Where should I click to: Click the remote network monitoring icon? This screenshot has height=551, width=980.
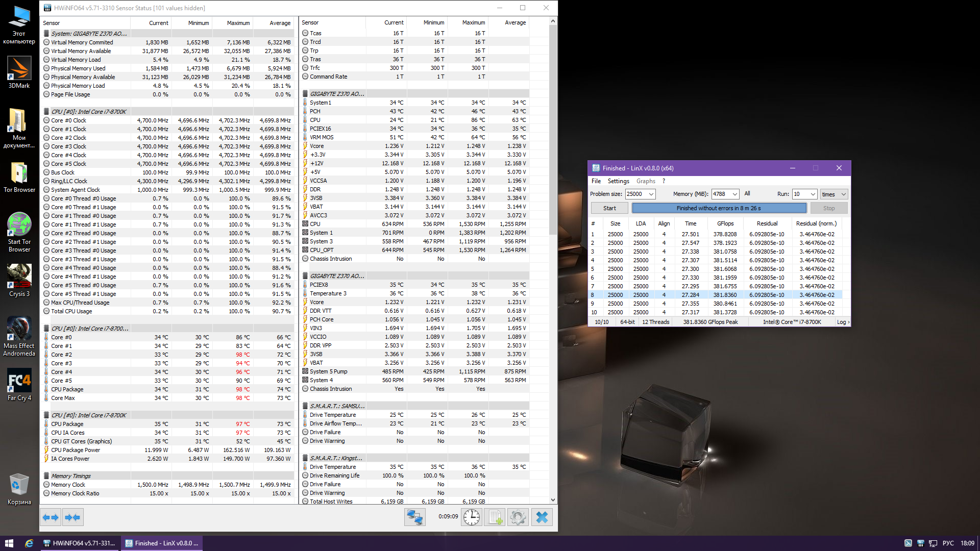(414, 517)
